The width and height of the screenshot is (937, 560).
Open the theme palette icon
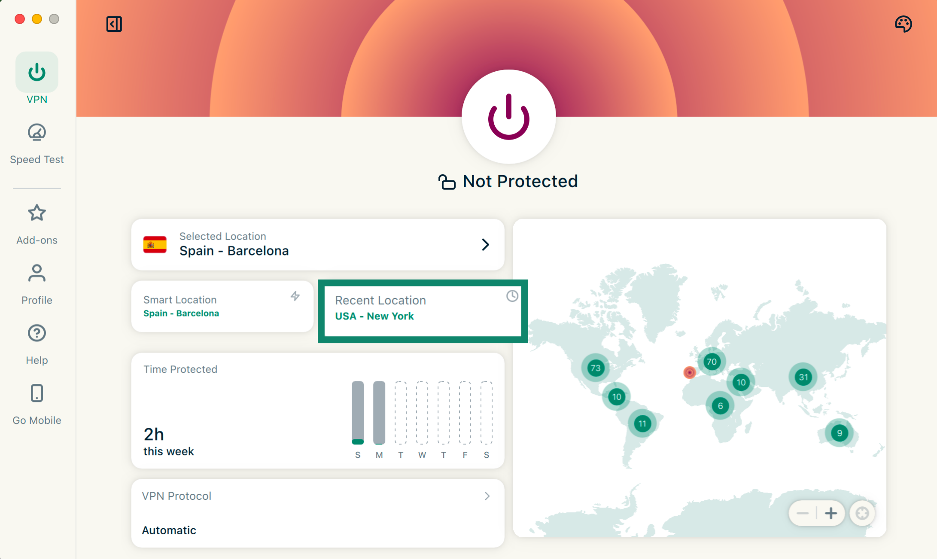tap(903, 24)
